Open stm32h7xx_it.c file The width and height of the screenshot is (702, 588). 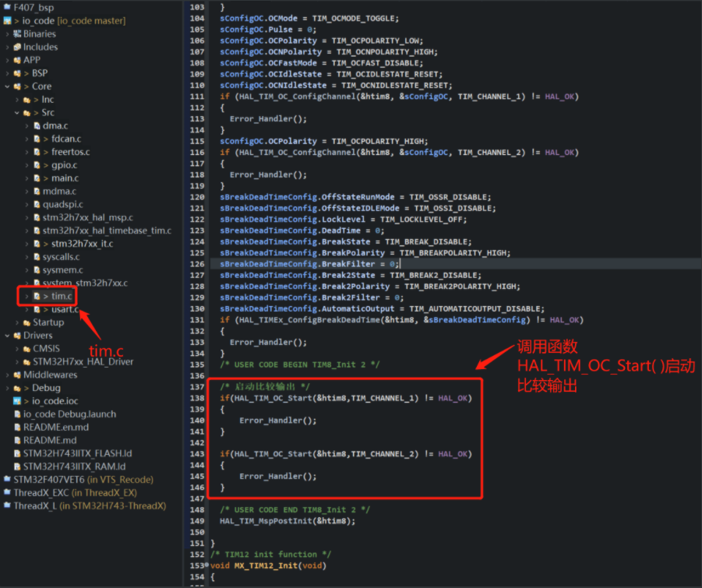click(x=82, y=244)
